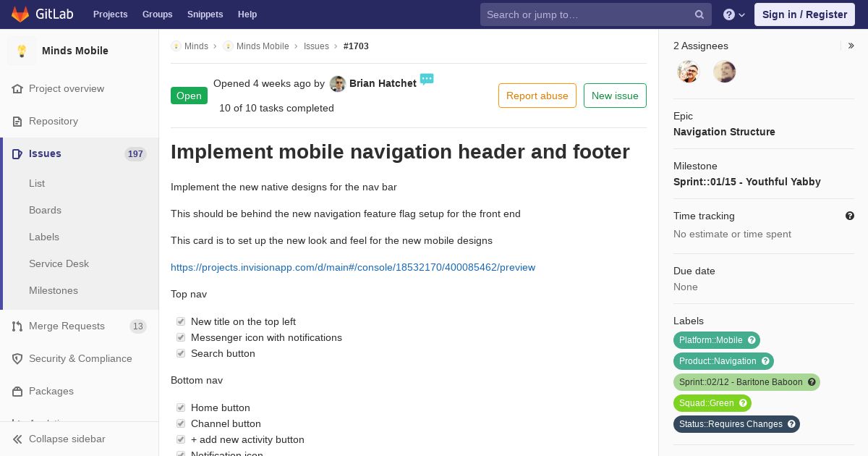This screenshot has width=868, height=456.
Task: Open the Labels submenu item
Action: tap(44, 237)
